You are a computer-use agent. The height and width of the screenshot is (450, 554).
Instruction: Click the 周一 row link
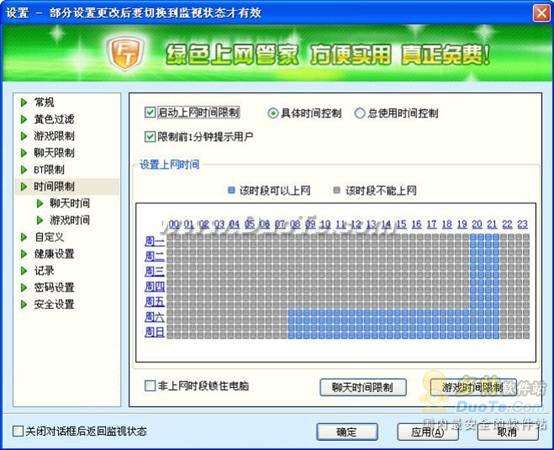click(154, 241)
